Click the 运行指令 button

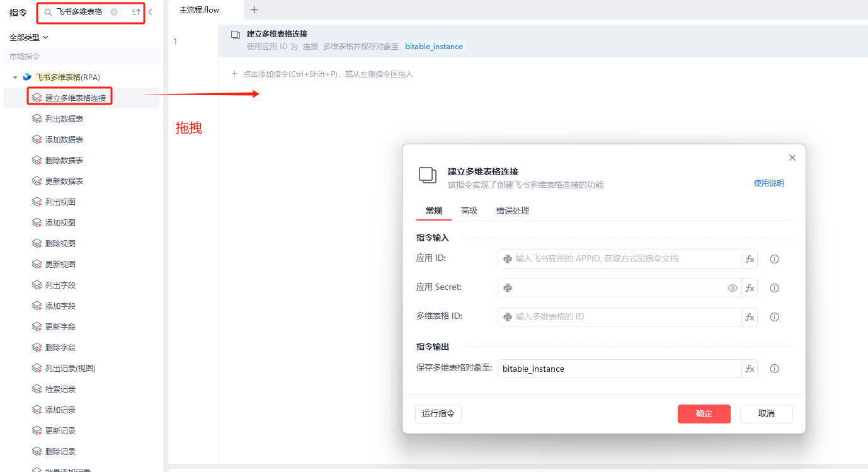pos(438,414)
